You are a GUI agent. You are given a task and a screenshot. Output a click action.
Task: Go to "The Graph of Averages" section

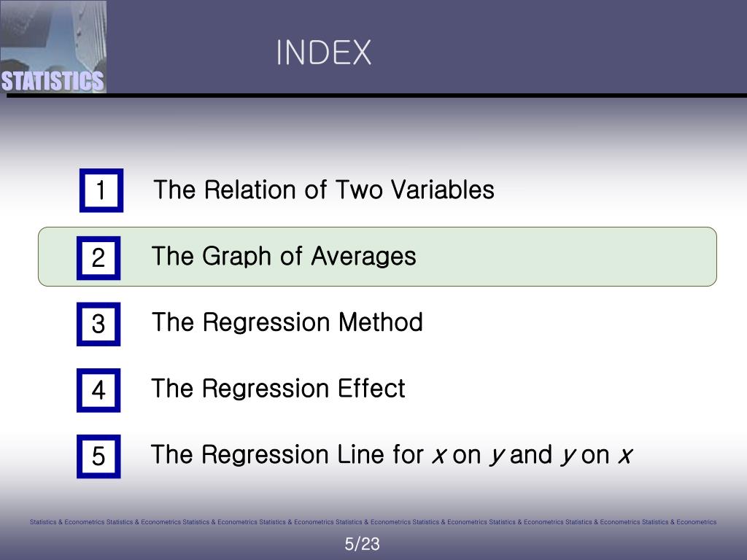pos(284,257)
